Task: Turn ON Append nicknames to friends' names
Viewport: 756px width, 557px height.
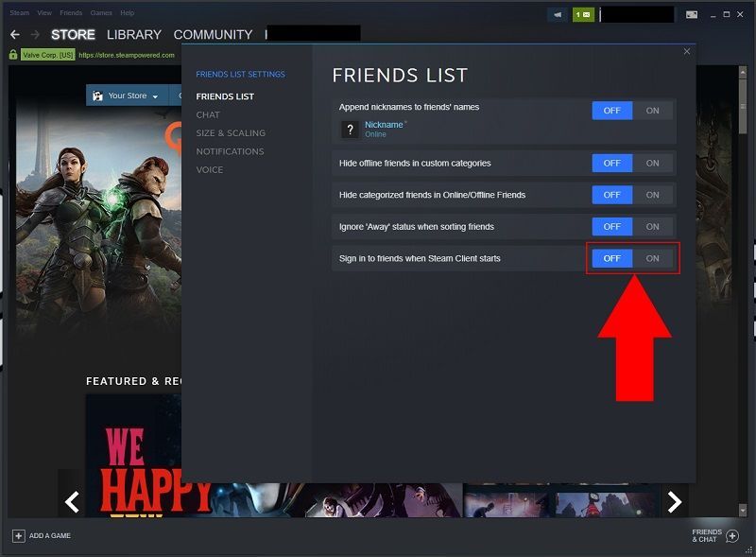Action: [x=652, y=111]
